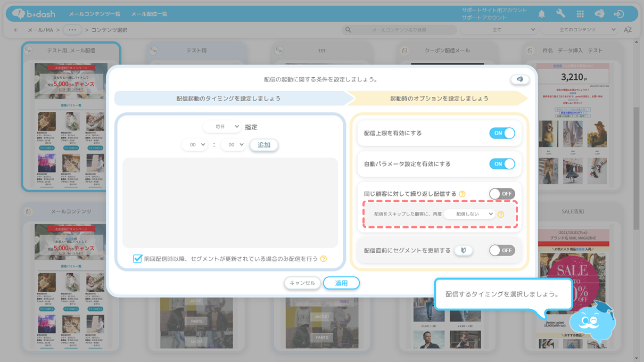This screenshot has width=644, height=362.
Task: Open the 毎日 frequency dropdown
Action: point(222,127)
